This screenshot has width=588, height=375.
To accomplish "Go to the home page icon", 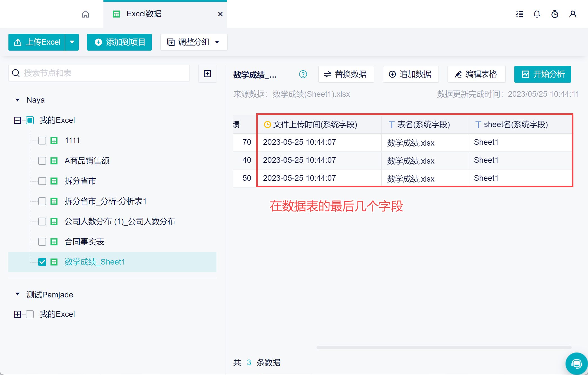I will click(x=85, y=14).
